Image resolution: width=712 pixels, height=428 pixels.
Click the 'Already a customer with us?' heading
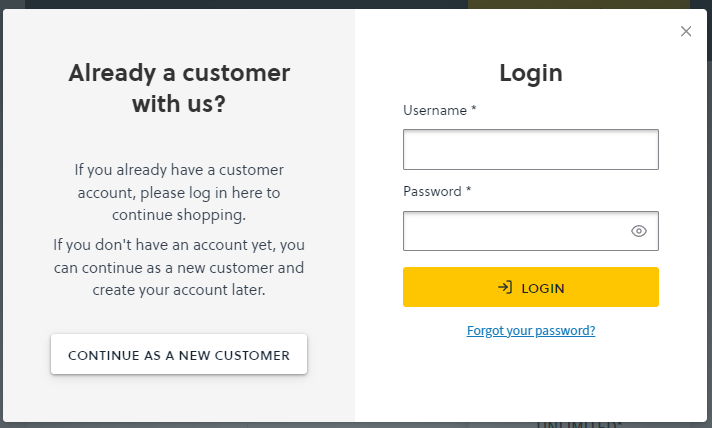click(x=179, y=88)
